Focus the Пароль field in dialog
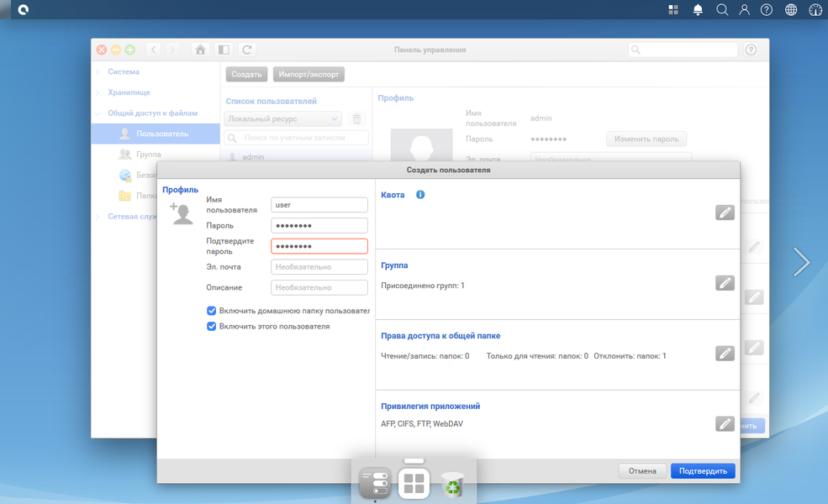828x504 pixels. point(319,225)
